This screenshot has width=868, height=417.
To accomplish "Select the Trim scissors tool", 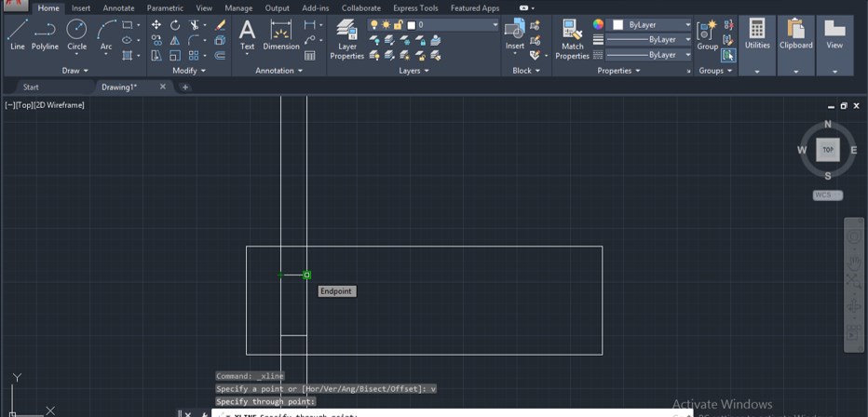I will pyautogui.click(x=194, y=25).
